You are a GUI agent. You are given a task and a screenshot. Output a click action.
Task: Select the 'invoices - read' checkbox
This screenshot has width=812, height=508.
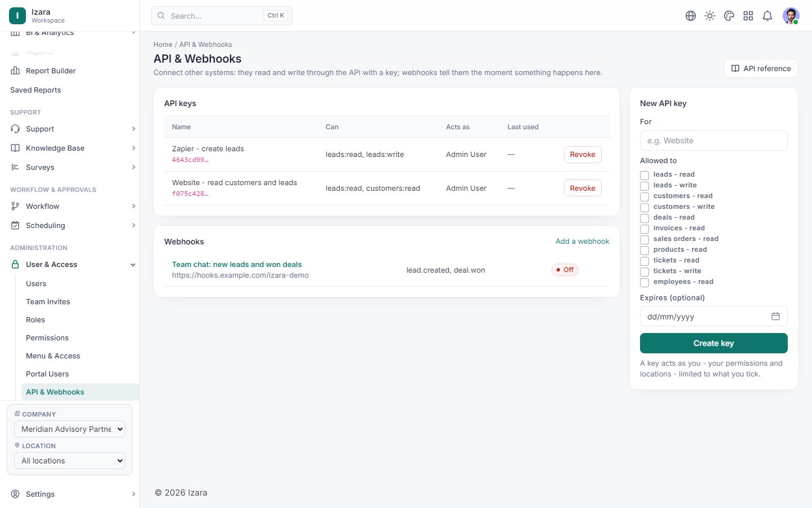point(645,229)
